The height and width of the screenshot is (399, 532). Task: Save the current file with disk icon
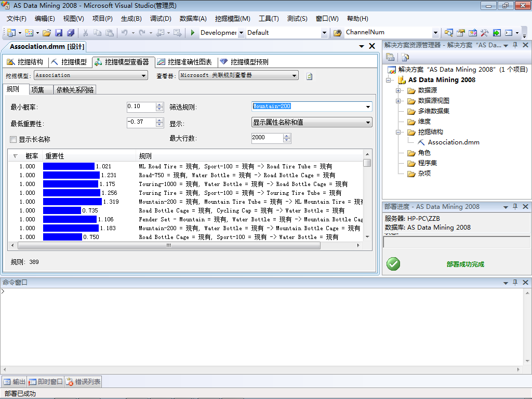click(59, 33)
